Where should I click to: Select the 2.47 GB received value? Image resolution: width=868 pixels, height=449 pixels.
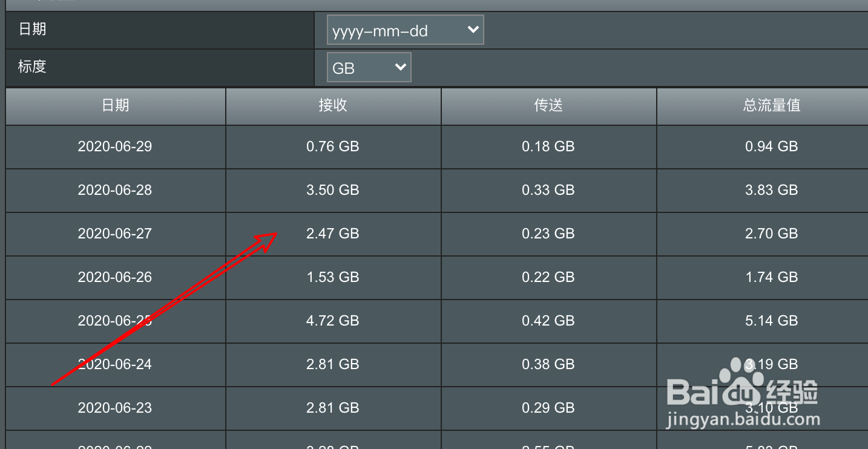[x=333, y=234]
